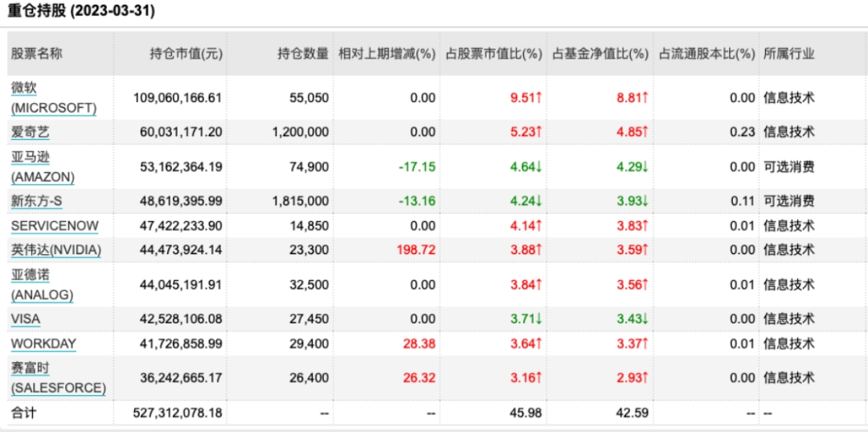
Task: Select 爱奇艺 stock ratio 5.23
Action: pos(526,133)
